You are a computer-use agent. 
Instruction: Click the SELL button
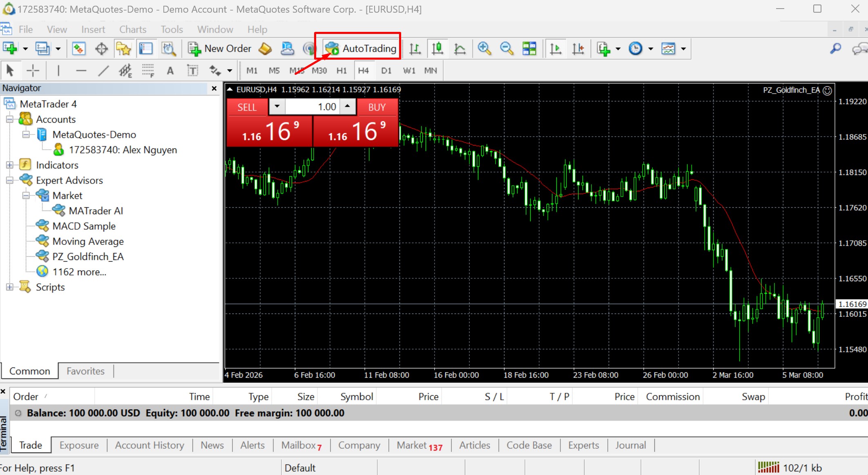[247, 107]
